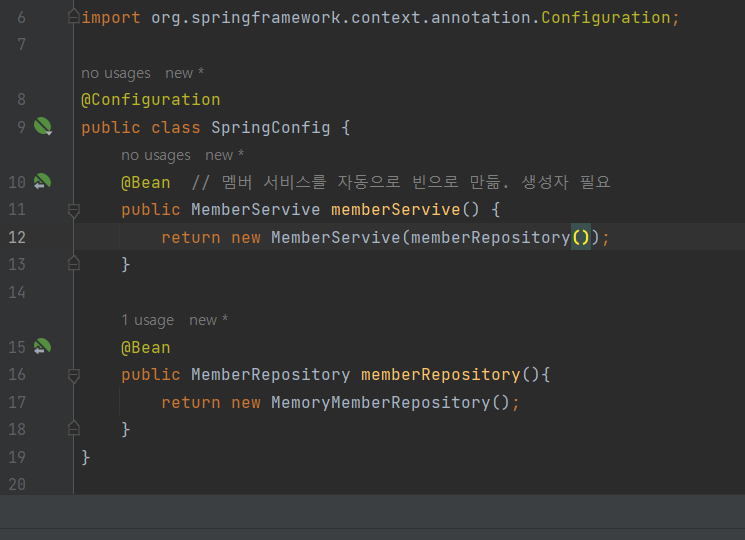The image size is (745, 540).
Task: Click MemberRepository return type on line 16
Action: click(x=270, y=375)
